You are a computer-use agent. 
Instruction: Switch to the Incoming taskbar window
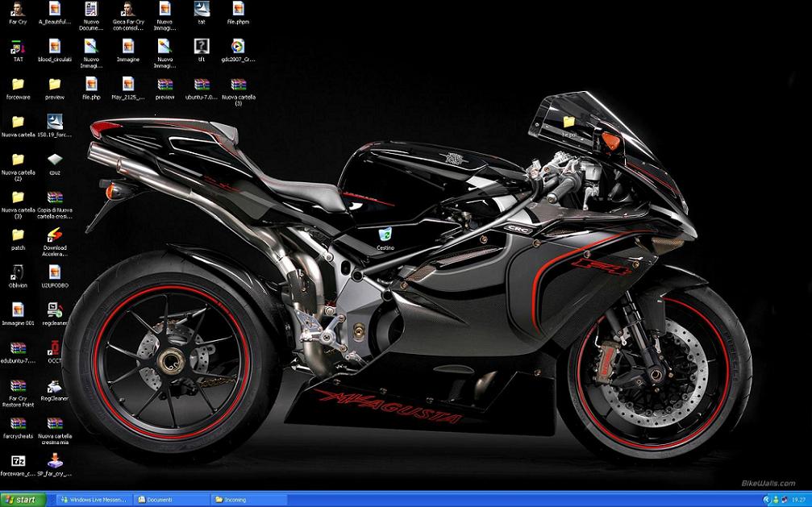pyautogui.click(x=249, y=501)
